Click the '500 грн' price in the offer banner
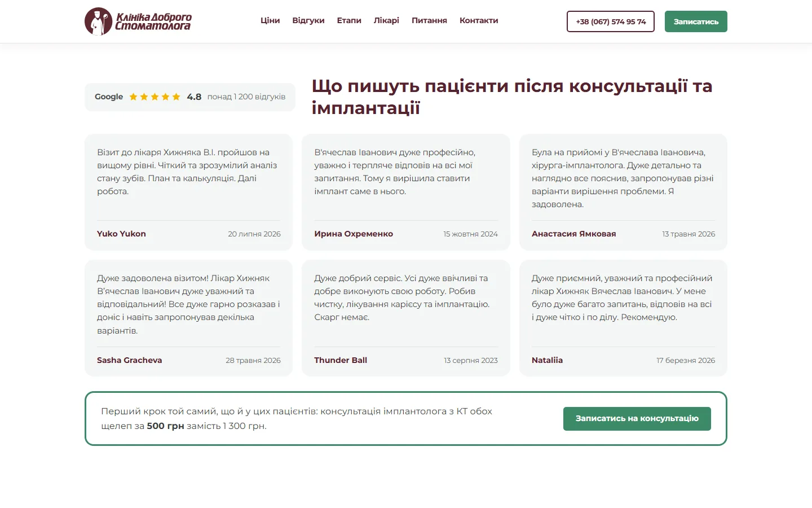This screenshot has height=508, width=812. point(165,426)
